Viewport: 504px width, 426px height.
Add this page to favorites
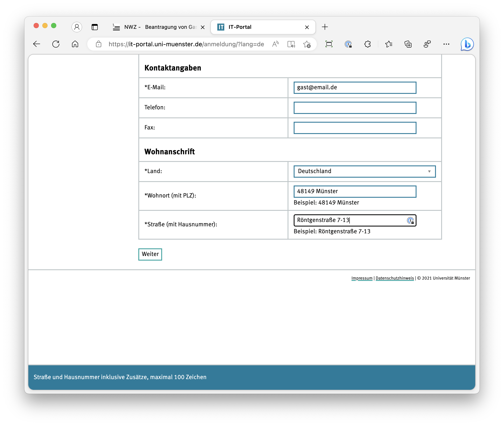pos(307,44)
